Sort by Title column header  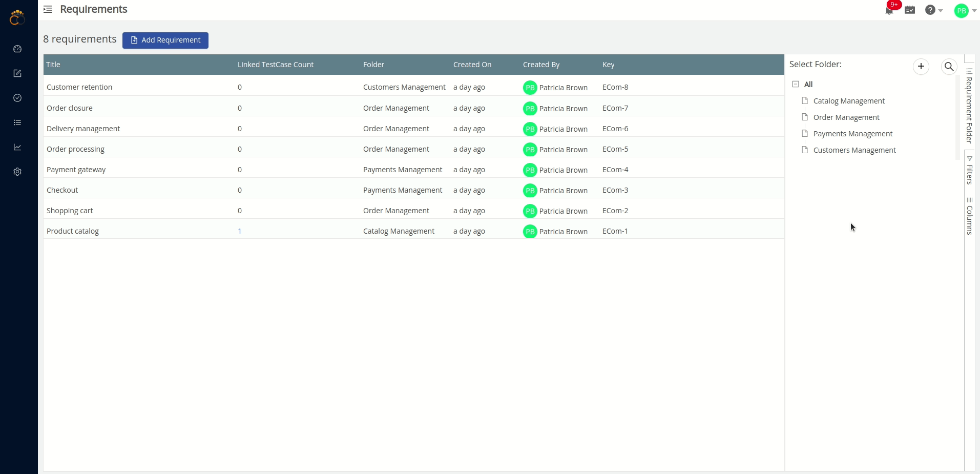point(53,65)
